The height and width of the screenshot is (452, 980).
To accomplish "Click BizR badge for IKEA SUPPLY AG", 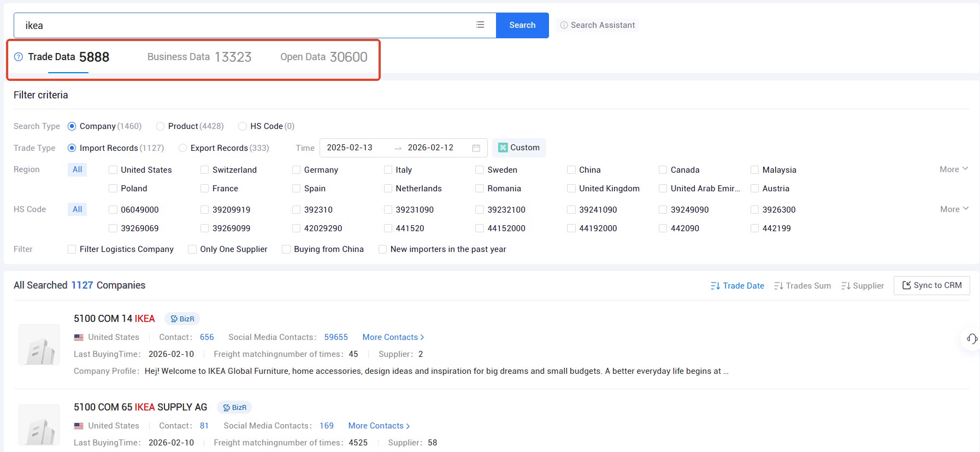I will pyautogui.click(x=235, y=407).
